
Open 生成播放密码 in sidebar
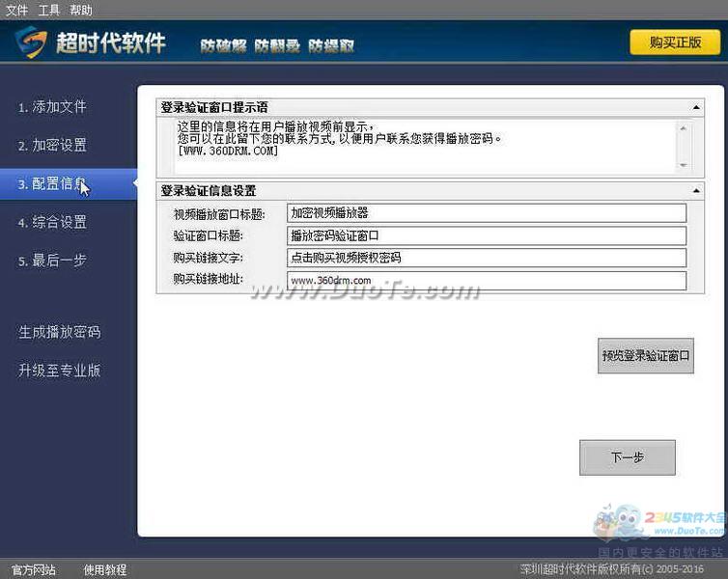[60, 332]
